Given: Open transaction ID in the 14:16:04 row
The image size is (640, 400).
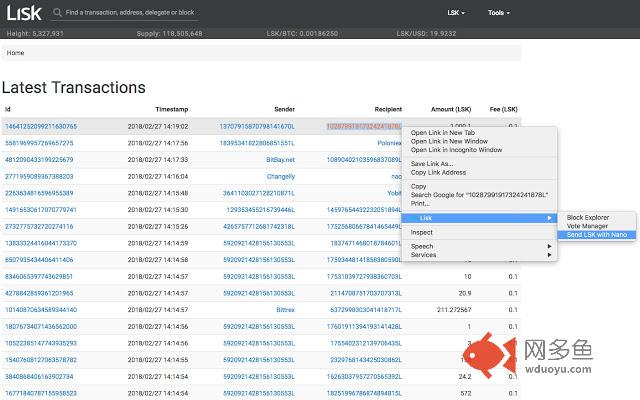Looking at the screenshot, I should (x=39, y=176).
